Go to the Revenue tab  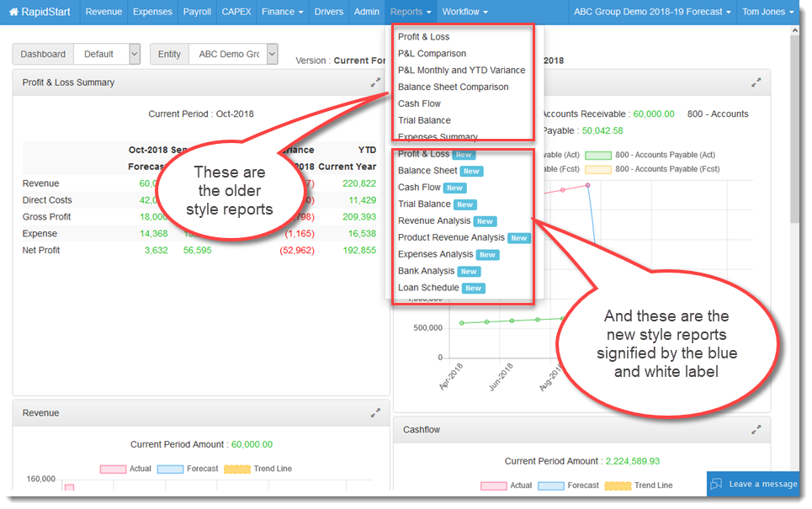point(103,12)
